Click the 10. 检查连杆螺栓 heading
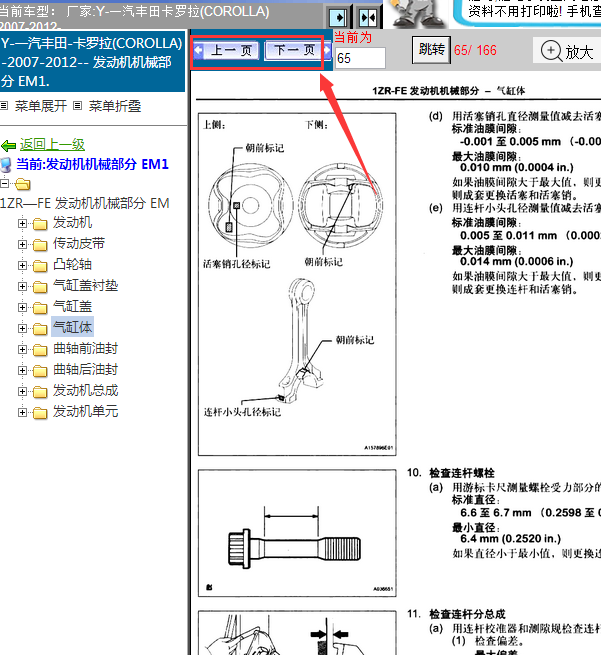Image resolution: width=601 pixels, height=655 pixels. tap(451, 473)
